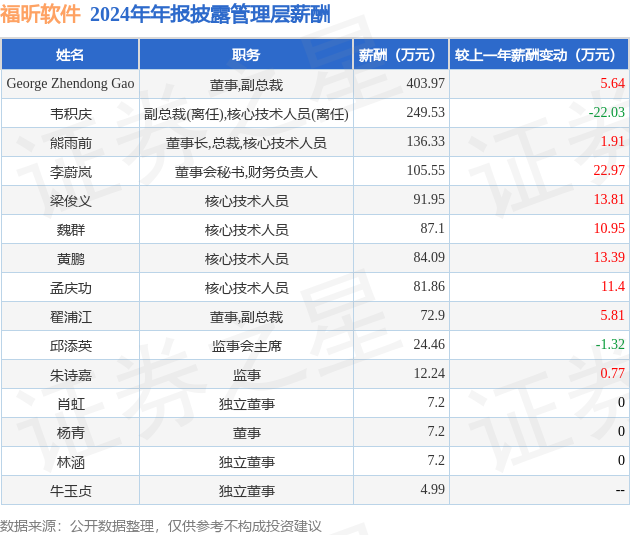Click the change value 10.95
Viewport: 630px width, 535px height.
[609, 228]
